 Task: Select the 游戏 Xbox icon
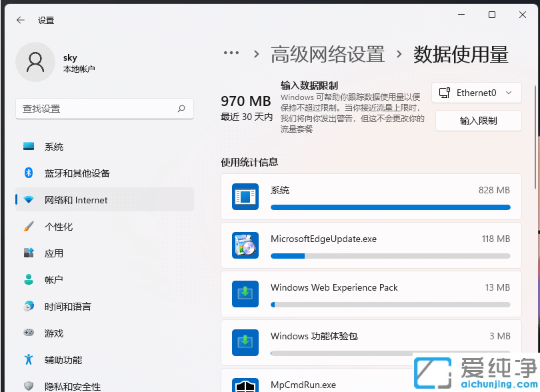click(27, 333)
